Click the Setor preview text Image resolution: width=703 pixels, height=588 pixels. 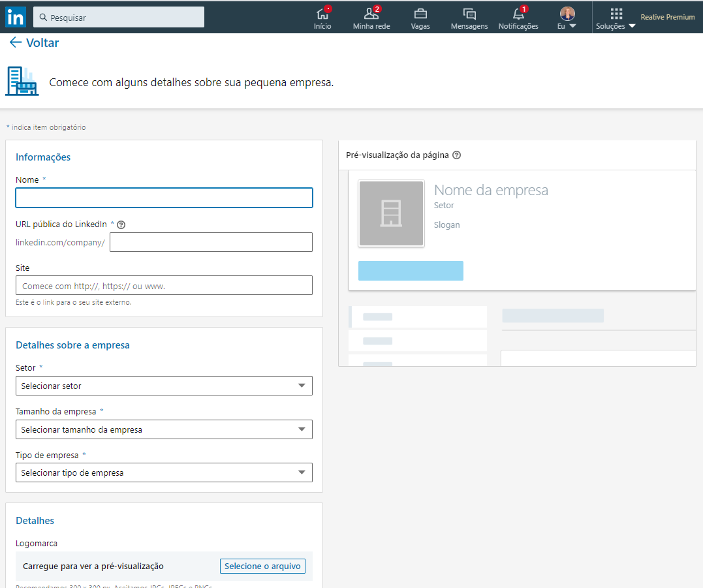point(444,206)
